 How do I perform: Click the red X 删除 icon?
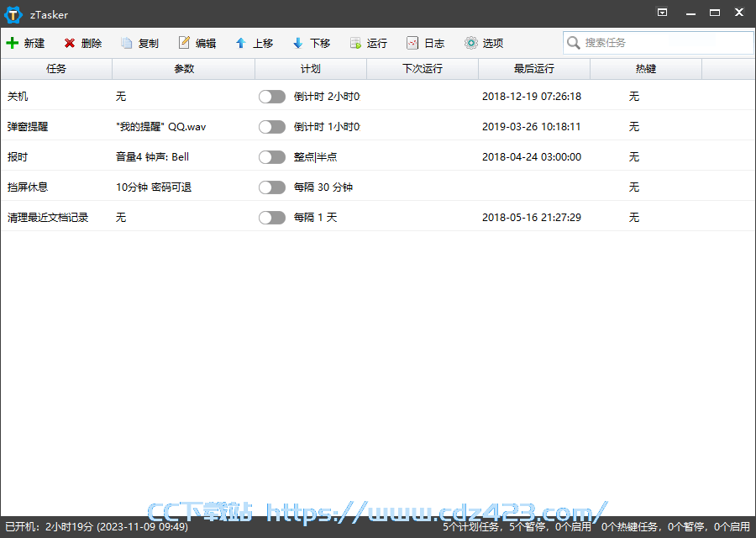point(70,43)
